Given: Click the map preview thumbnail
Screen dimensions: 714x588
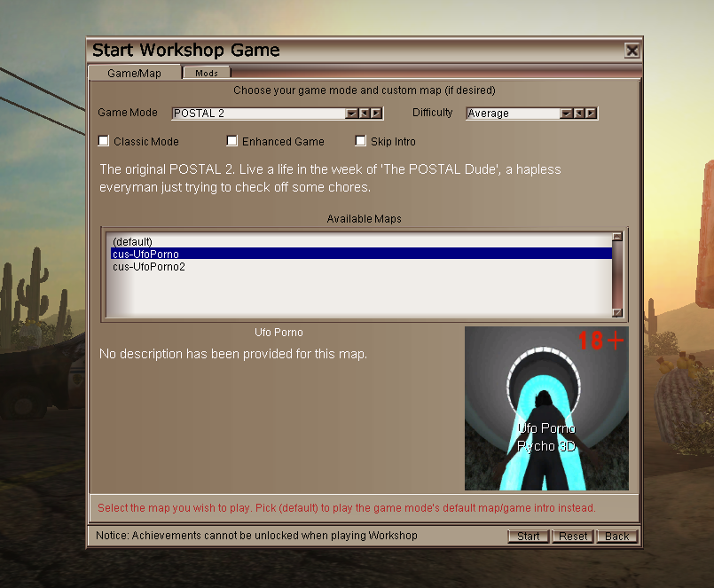Looking at the screenshot, I should click(x=546, y=409).
